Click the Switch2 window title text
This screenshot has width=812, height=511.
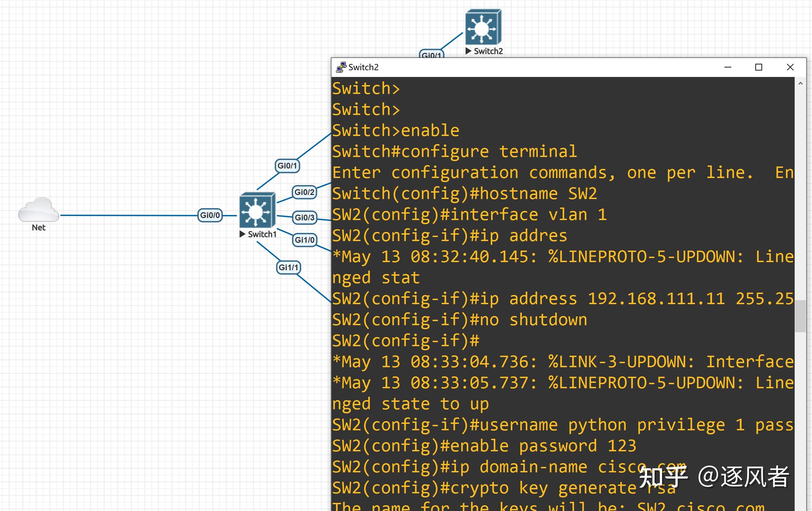click(363, 67)
